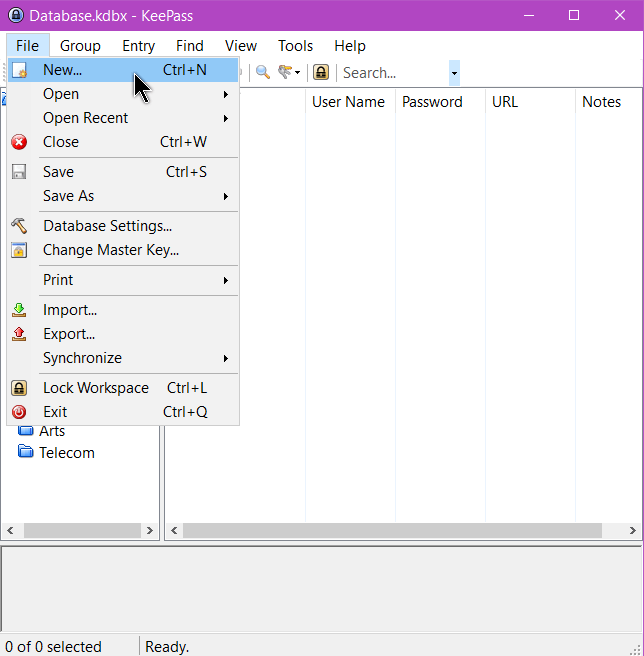644x656 pixels.
Task: Click the Arts folder icon
Action: [26, 430]
